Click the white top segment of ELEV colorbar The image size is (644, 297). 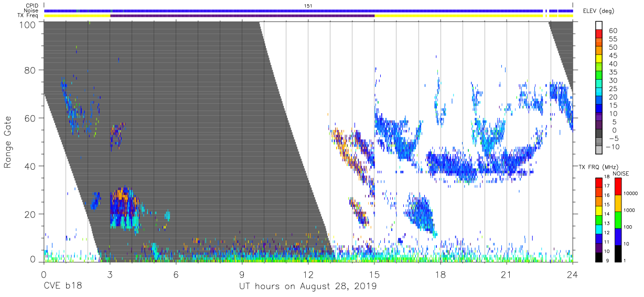pyautogui.click(x=600, y=25)
